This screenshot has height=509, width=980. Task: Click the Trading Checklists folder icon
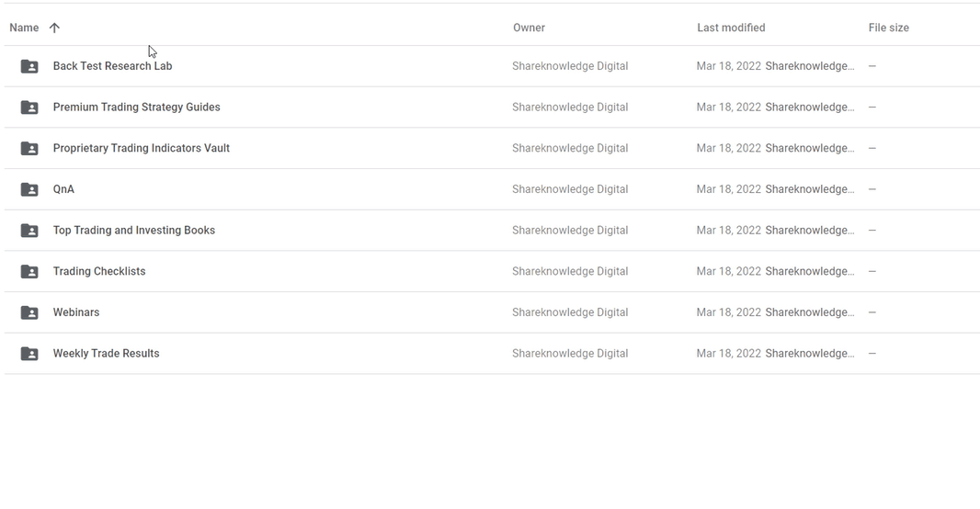coord(29,272)
